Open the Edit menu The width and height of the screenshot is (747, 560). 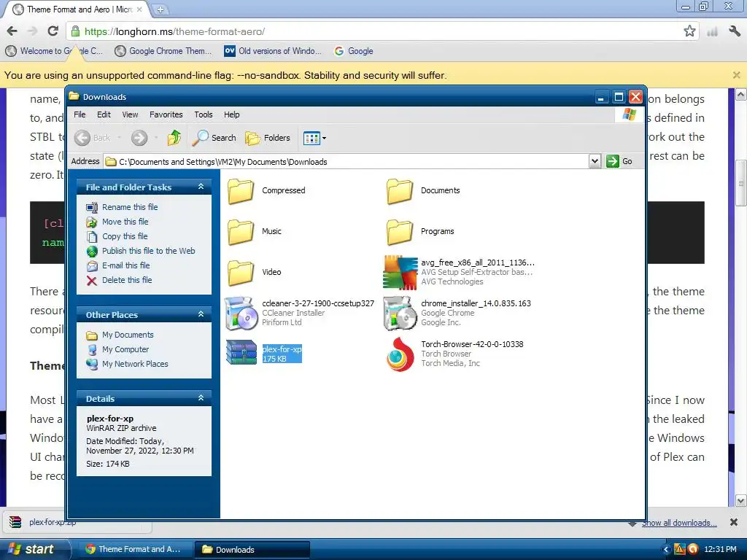(x=104, y=114)
